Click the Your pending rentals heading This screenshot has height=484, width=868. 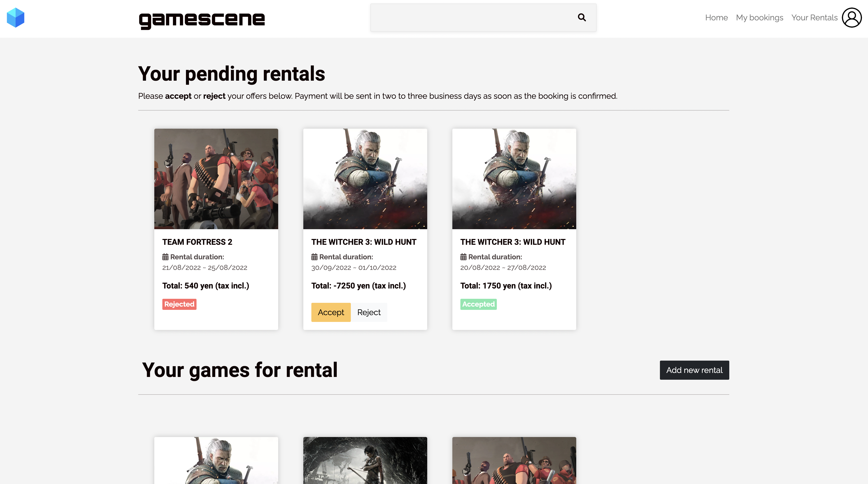click(231, 74)
